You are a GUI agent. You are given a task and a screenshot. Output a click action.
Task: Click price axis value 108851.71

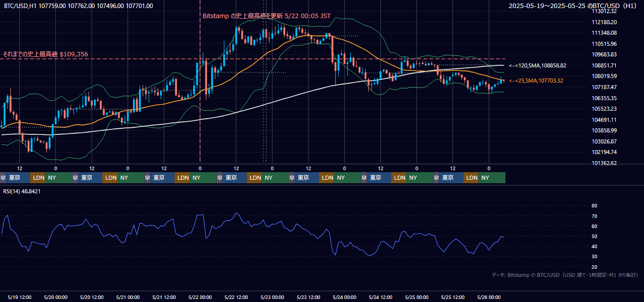point(604,65)
